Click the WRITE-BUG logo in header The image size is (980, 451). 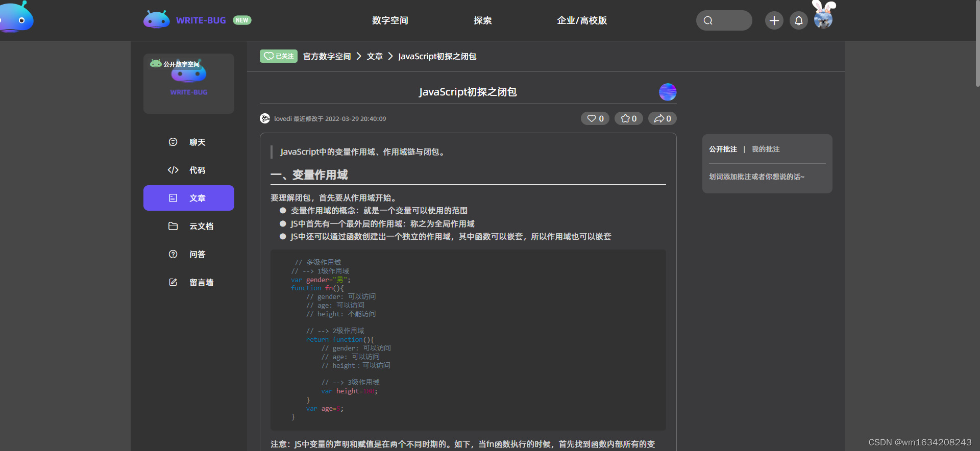185,20
